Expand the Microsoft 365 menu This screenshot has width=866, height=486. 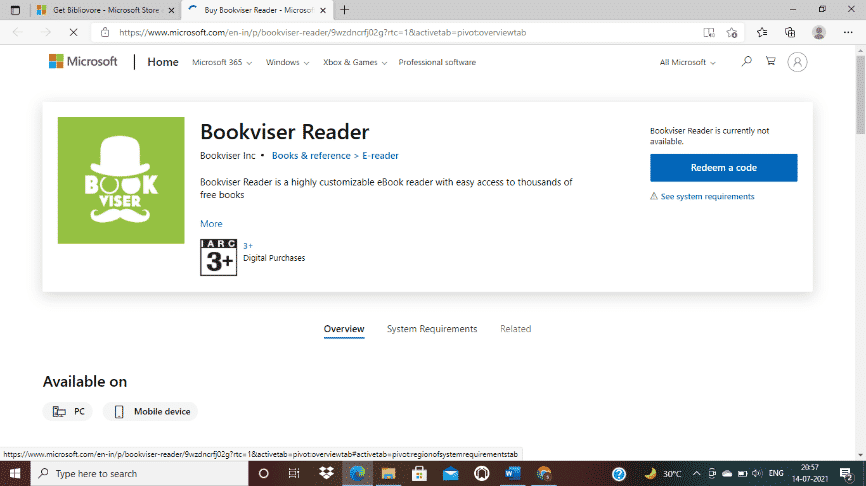[222, 62]
